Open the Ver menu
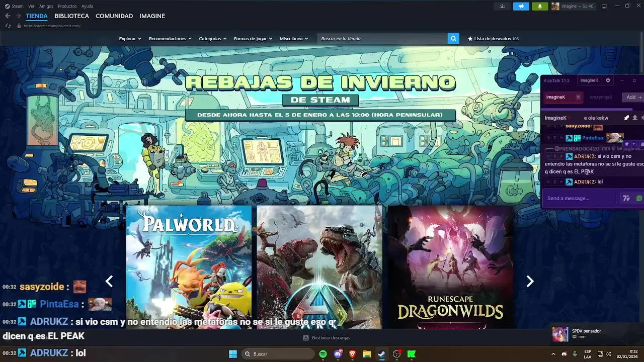 (x=31, y=6)
